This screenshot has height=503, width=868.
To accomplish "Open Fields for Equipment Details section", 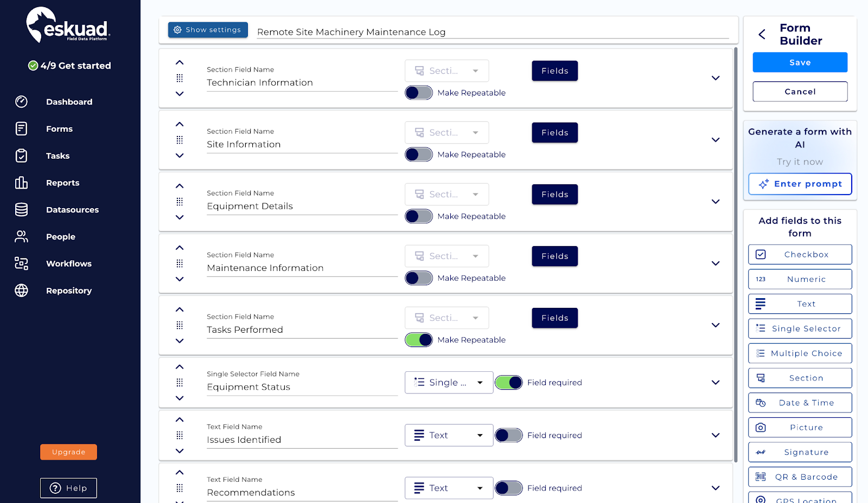I will point(554,195).
